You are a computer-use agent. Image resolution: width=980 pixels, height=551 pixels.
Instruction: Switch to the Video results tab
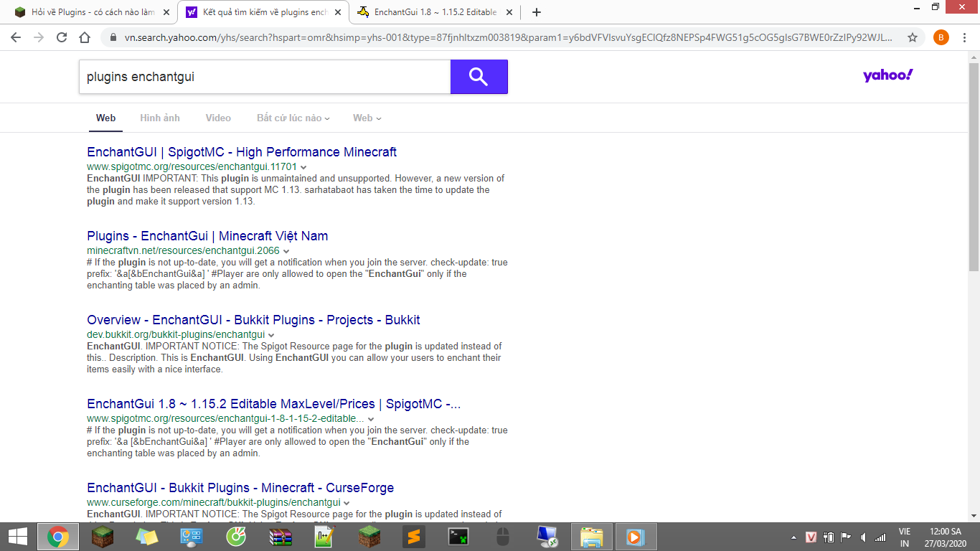[x=218, y=118]
